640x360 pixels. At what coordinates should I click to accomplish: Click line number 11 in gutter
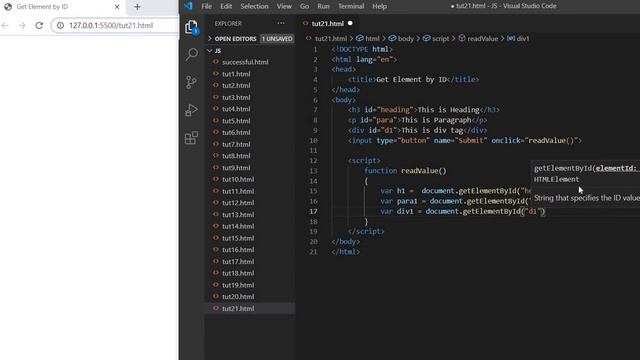point(313,151)
